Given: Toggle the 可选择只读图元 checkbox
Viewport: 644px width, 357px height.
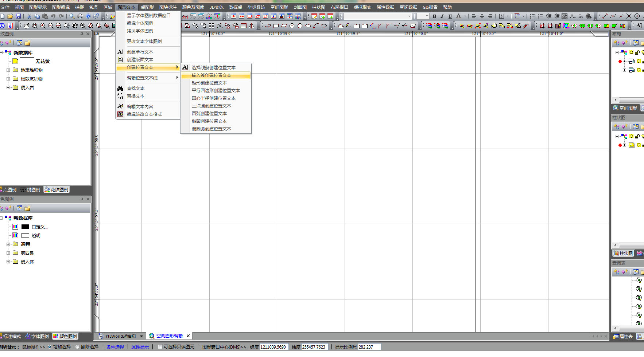Looking at the screenshot, I should point(160,347).
